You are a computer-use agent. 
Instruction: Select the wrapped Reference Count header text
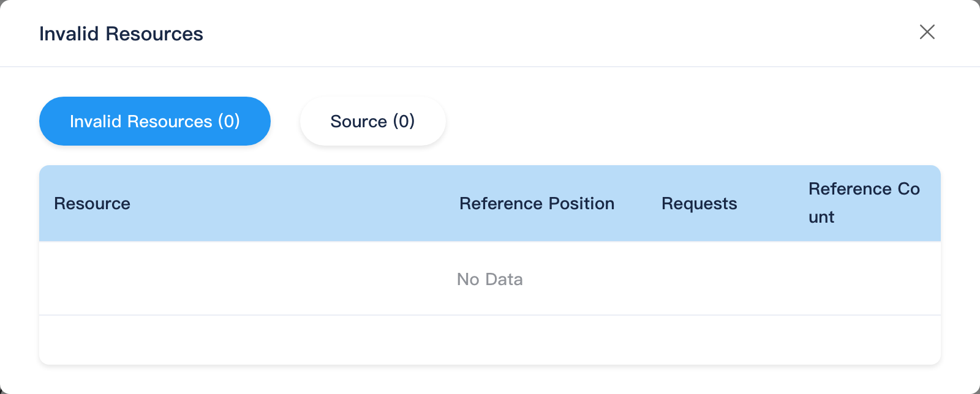864,203
